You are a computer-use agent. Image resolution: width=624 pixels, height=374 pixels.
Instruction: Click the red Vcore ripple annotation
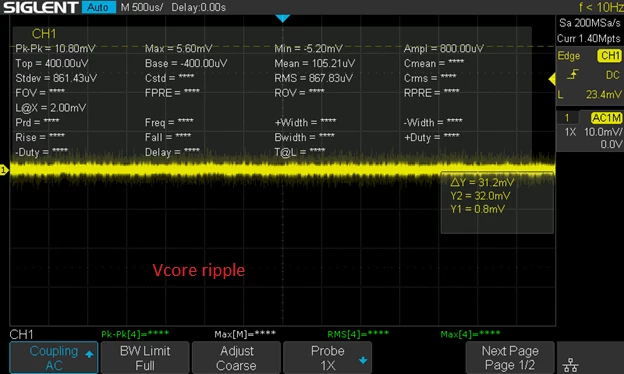tap(199, 270)
